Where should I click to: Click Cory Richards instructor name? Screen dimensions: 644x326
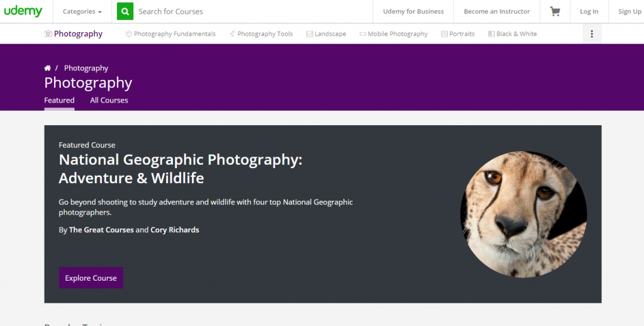[175, 230]
